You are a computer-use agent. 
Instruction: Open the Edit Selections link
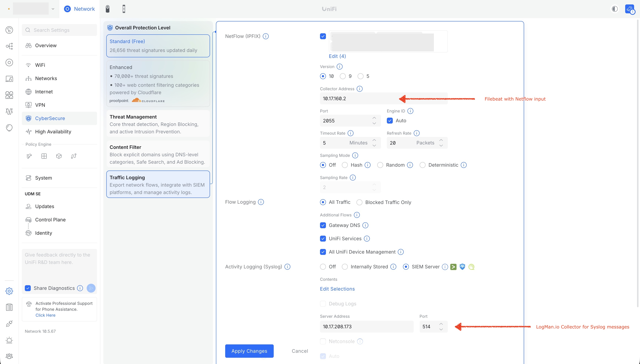click(337, 289)
